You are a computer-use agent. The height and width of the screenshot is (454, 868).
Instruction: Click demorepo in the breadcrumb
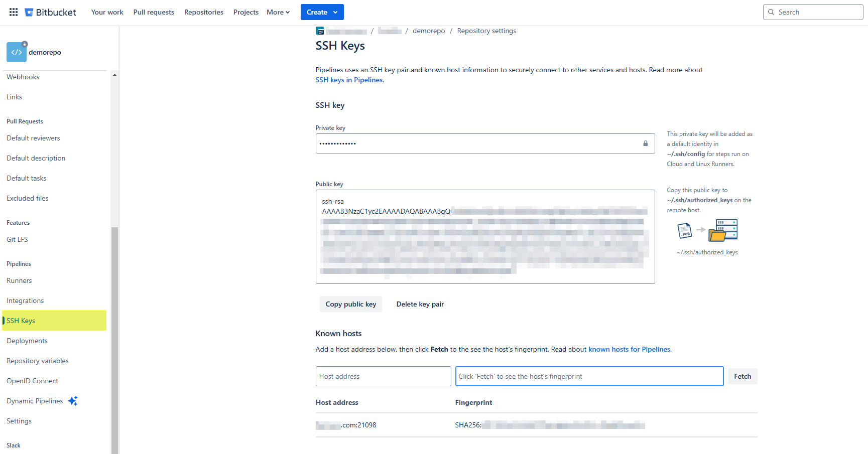(x=429, y=31)
